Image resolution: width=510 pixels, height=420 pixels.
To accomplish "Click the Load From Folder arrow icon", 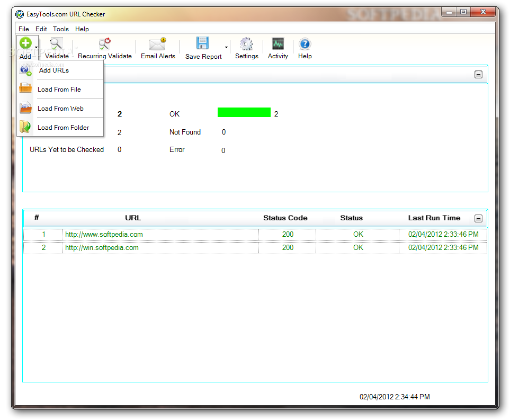I will coord(25,127).
